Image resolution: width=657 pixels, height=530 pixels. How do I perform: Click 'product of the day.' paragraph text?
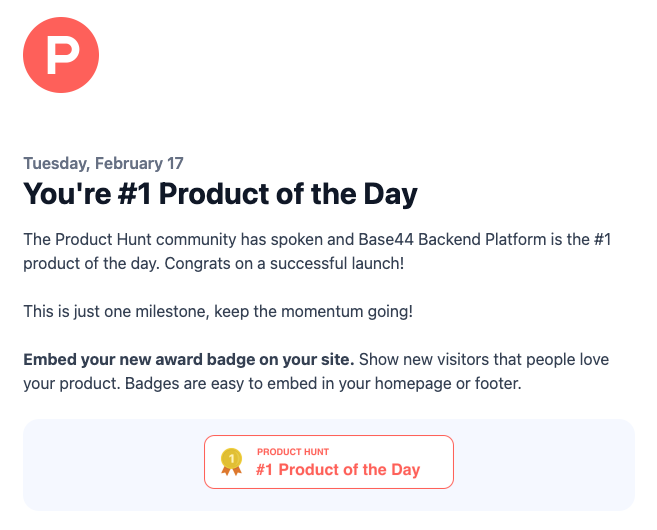tap(92, 264)
